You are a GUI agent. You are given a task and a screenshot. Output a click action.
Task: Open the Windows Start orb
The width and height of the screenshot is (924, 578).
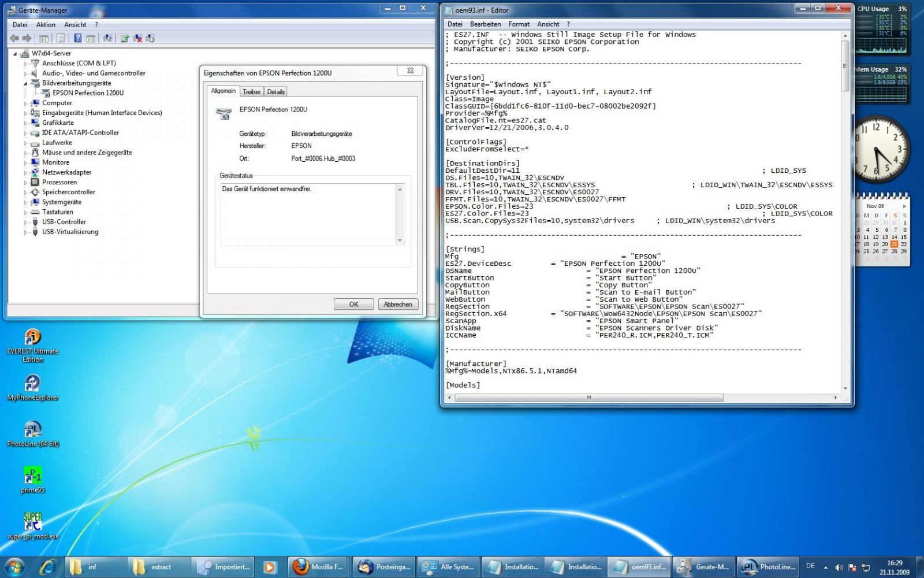(15, 566)
